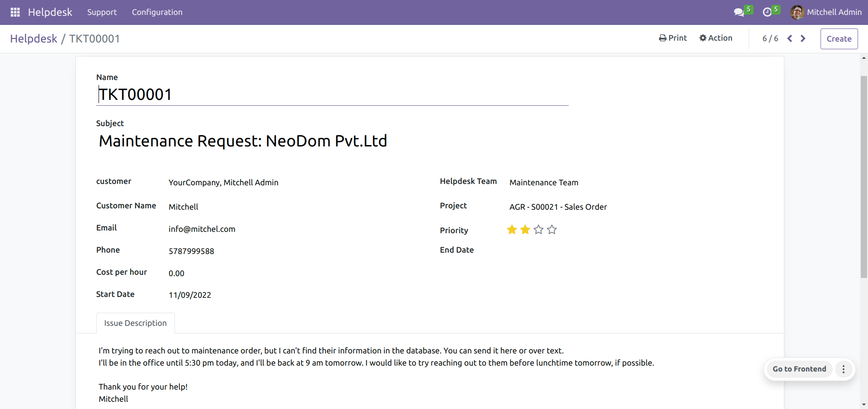
Task: Open the Mitchell Admin user menu
Action: pyautogui.click(x=834, y=12)
